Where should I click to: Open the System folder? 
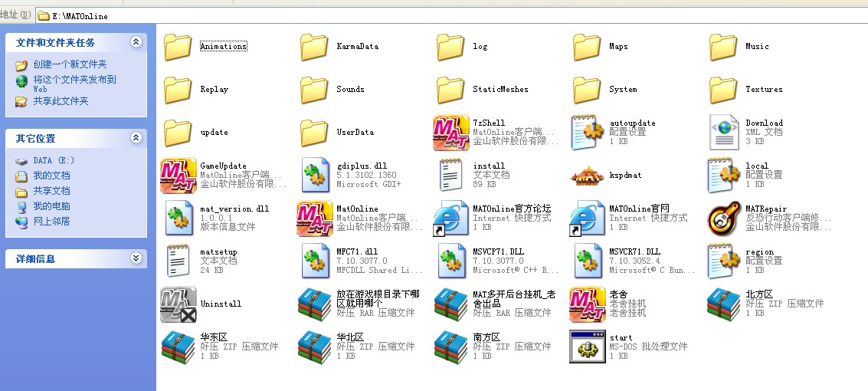tap(586, 90)
